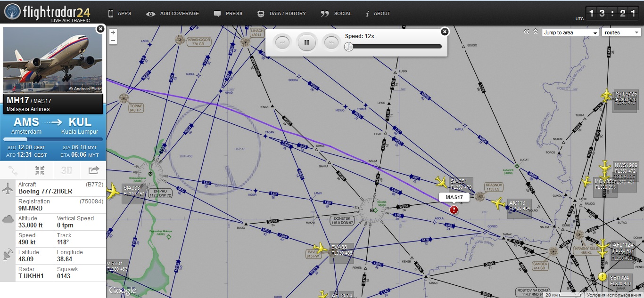Open the routes dropdown
Screen dimensions: 644x298
point(621,32)
